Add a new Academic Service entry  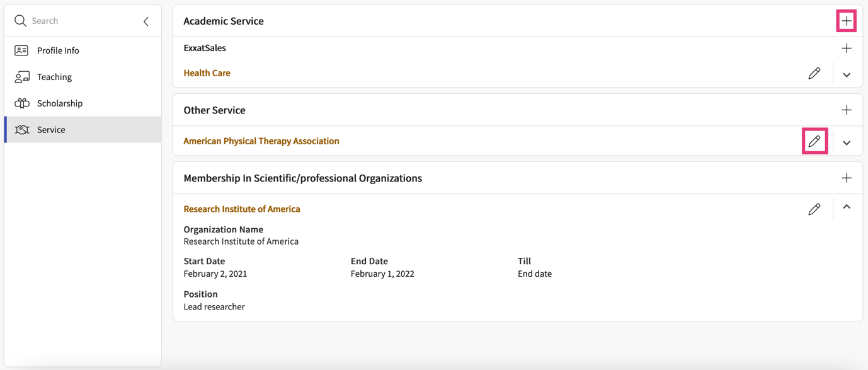click(846, 21)
